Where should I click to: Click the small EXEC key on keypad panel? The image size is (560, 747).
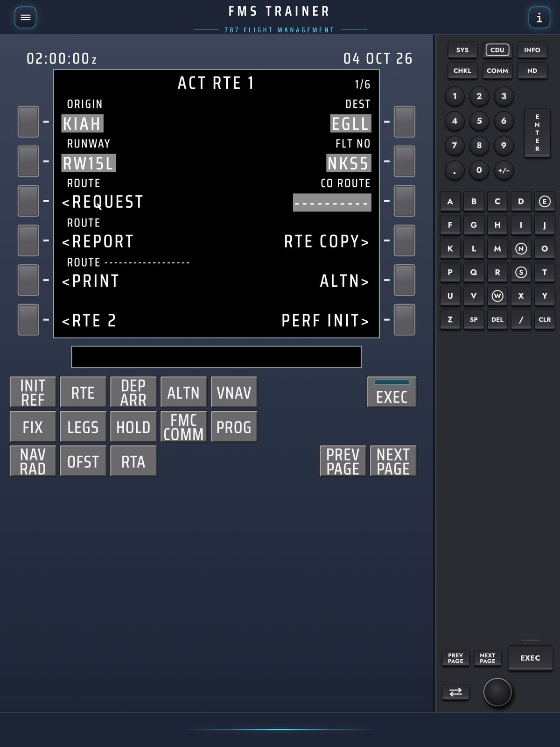coord(530,658)
